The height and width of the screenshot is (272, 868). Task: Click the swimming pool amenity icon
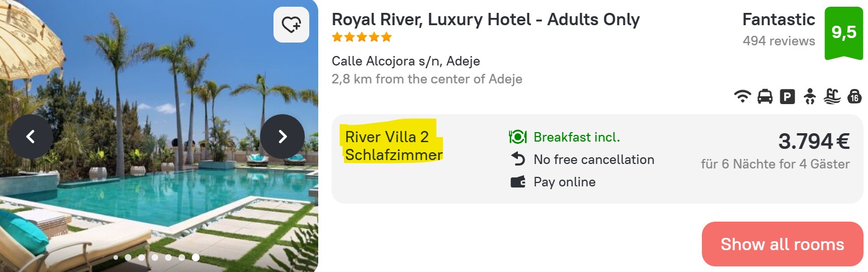click(x=832, y=97)
